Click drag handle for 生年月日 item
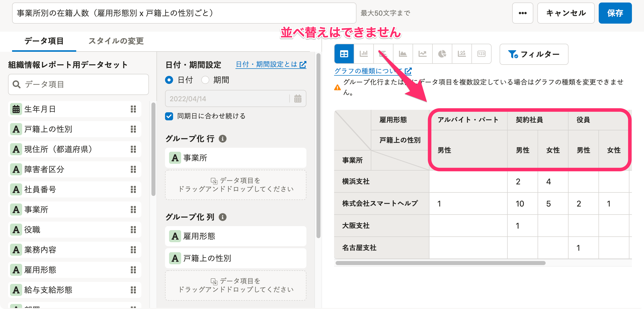 pos(133,109)
